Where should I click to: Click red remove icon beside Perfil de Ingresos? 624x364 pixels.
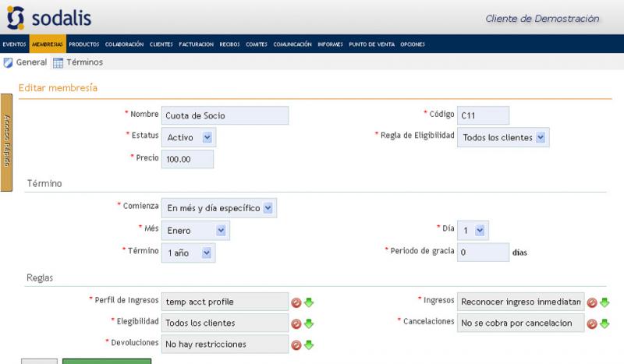[296, 302]
